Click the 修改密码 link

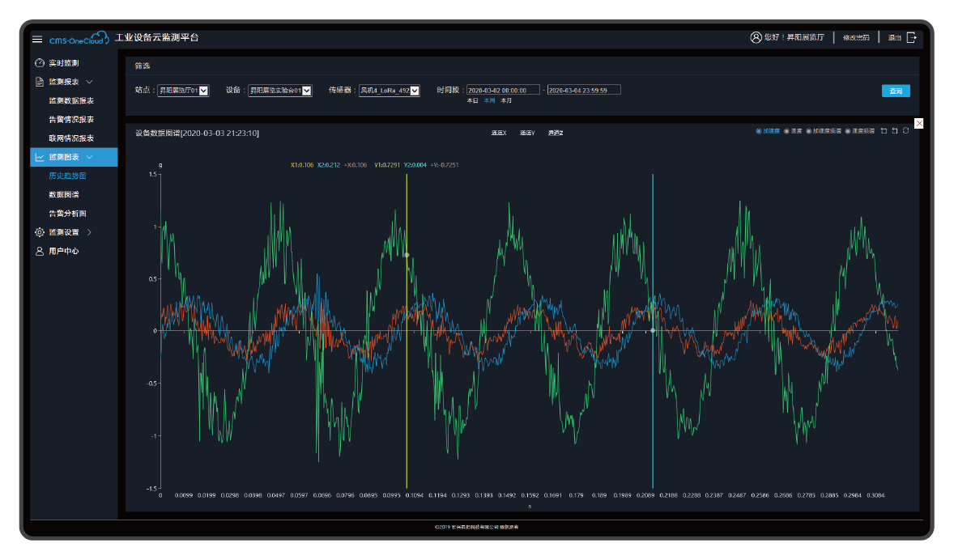click(x=856, y=38)
